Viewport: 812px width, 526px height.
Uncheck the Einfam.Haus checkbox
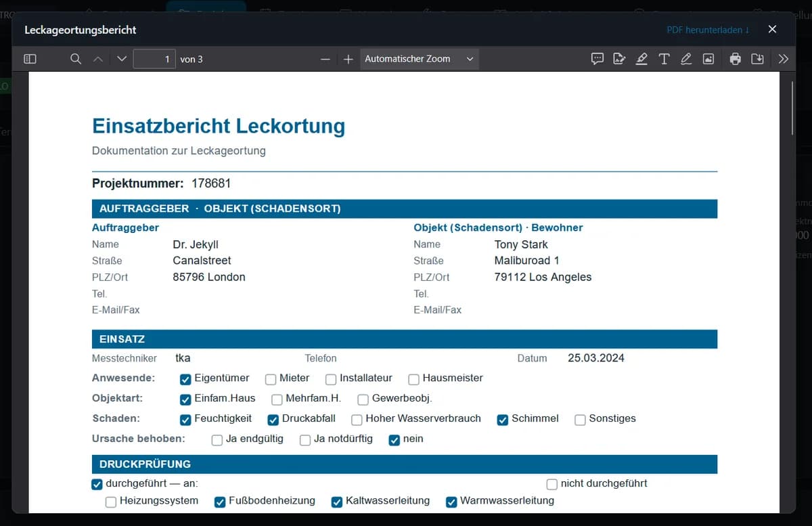point(185,399)
